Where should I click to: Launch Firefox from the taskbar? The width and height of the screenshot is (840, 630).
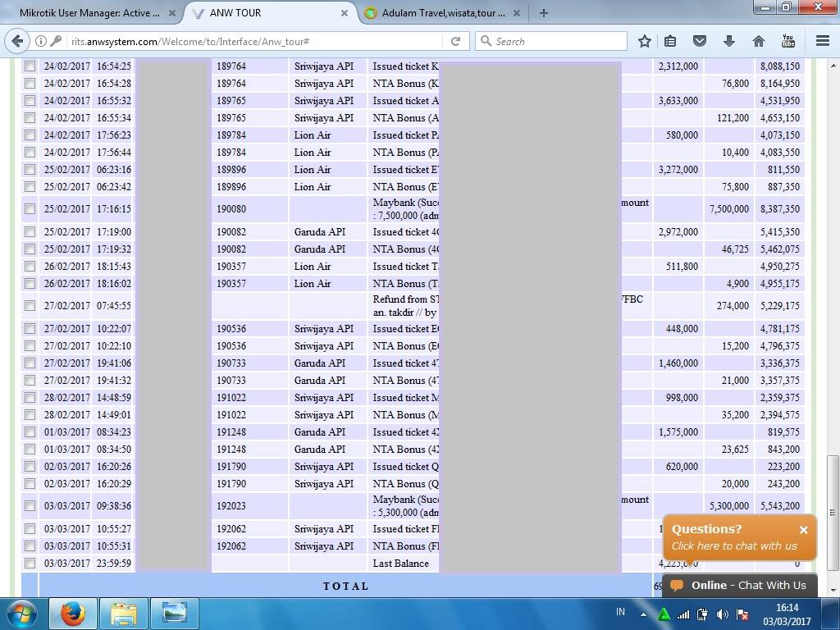72,614
